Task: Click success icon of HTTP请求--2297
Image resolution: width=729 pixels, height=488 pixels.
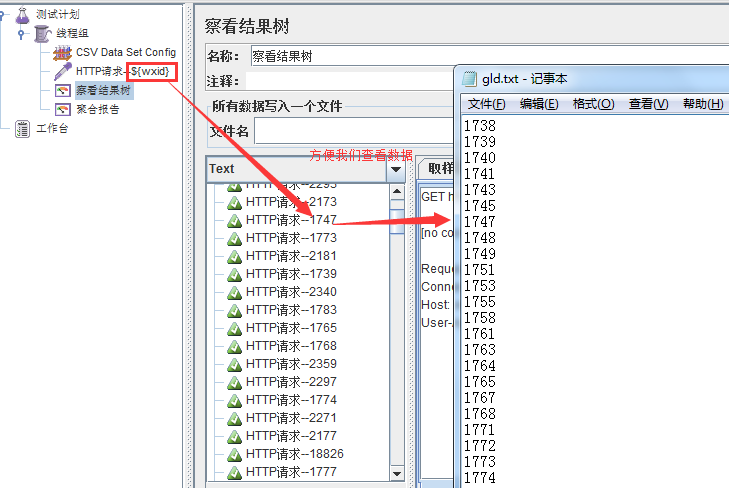Action: (234, 382)
